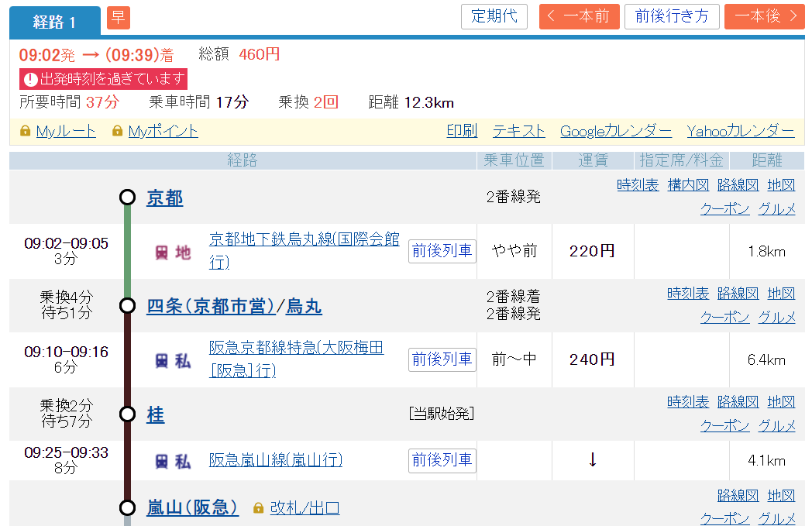812x526 pixels.
Task: Click the warning icon in departure-time alert
Action: coord(30,79)
